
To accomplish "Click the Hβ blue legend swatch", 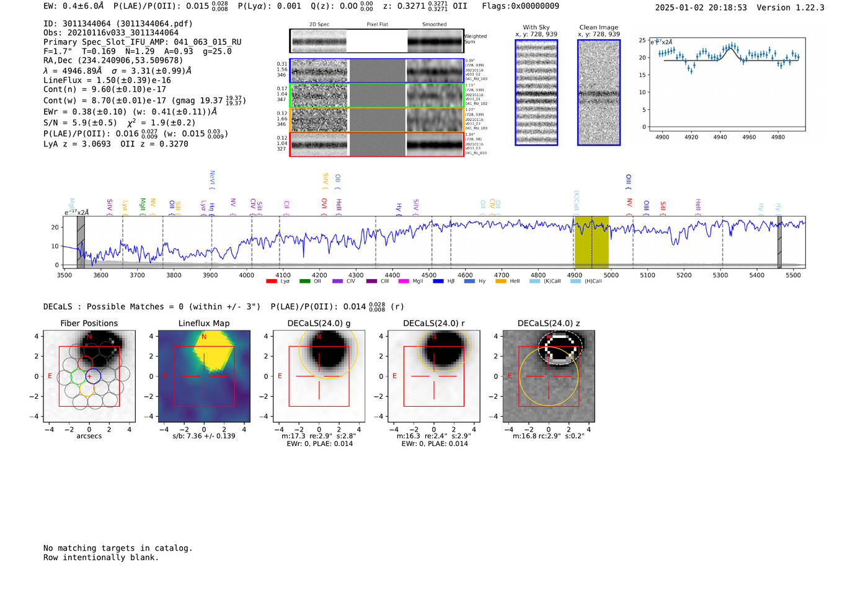I will (x=438, y=282).
